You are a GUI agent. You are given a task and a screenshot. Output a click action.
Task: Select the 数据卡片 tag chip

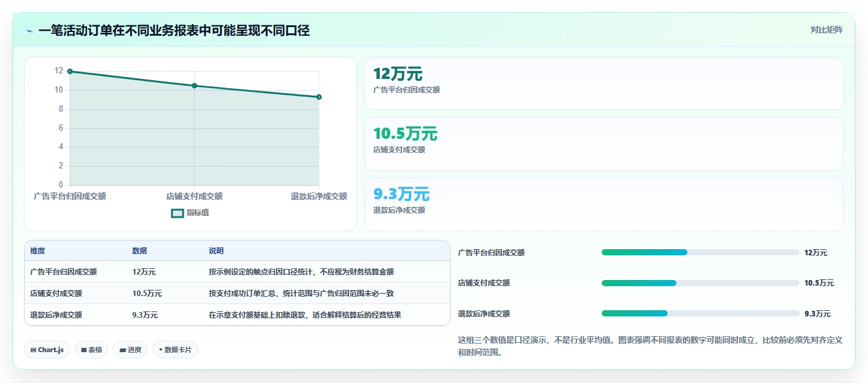(x=175, y=350)
